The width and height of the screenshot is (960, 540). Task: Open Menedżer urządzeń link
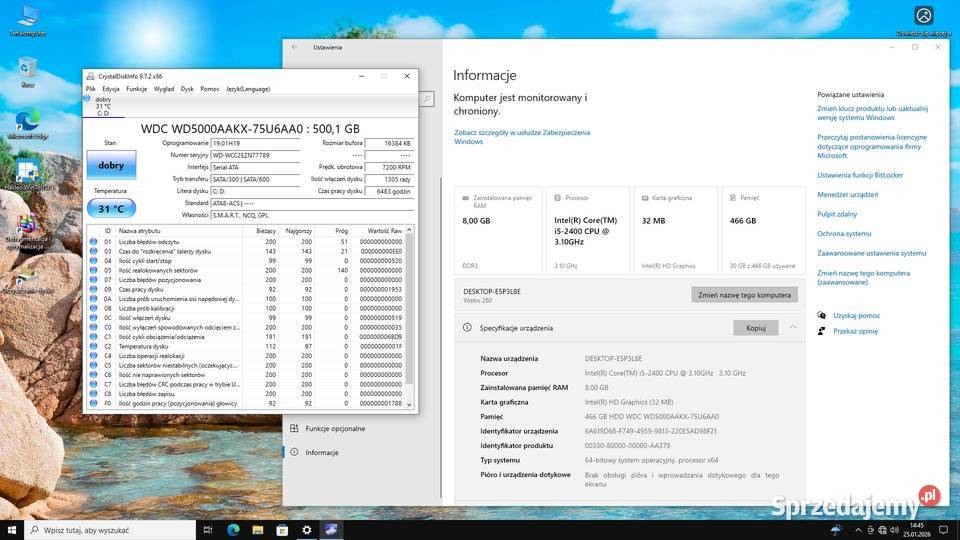847,195
